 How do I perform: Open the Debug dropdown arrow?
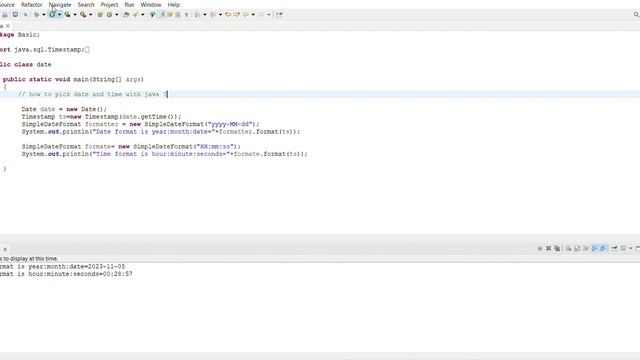(44, 15)
